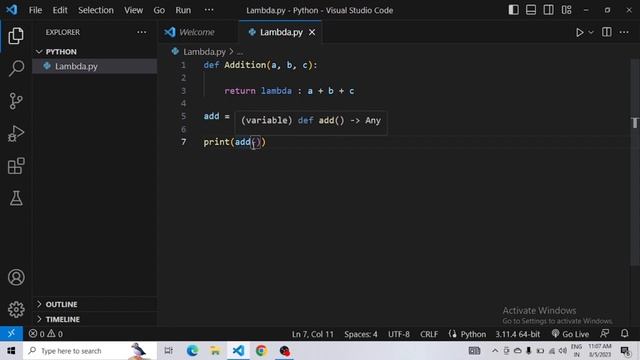The height and width of the screenshot is (360, 640).
Task: Click the VS Code logo icon
Action: click(11, 10)
